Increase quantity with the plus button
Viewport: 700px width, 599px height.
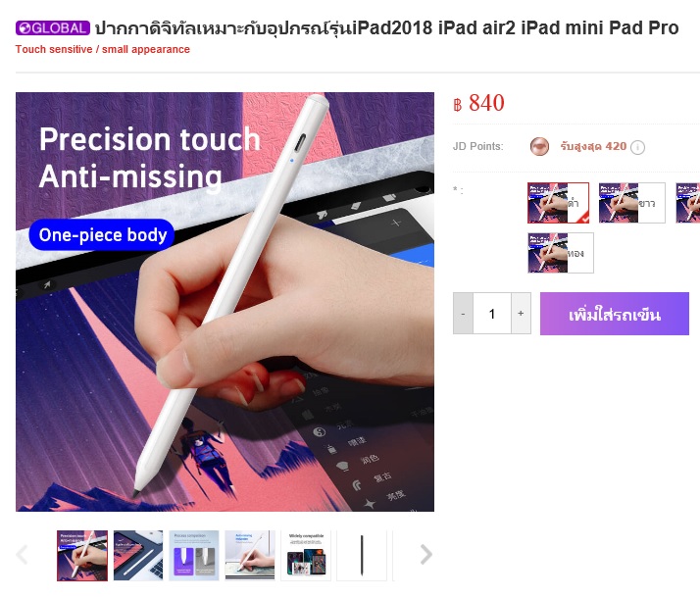521,314
